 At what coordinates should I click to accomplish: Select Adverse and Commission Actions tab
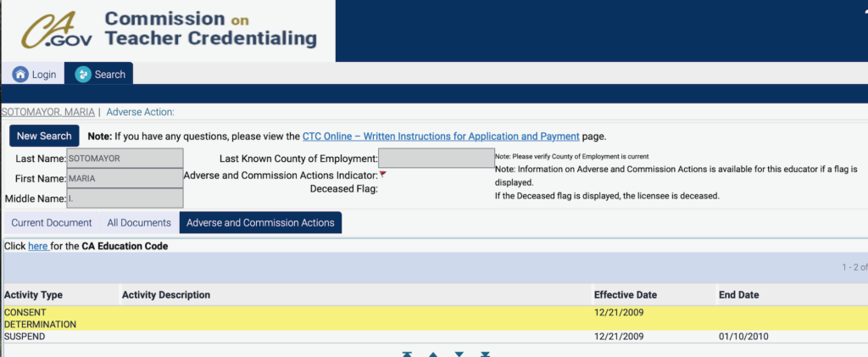[x=260, y=223]
